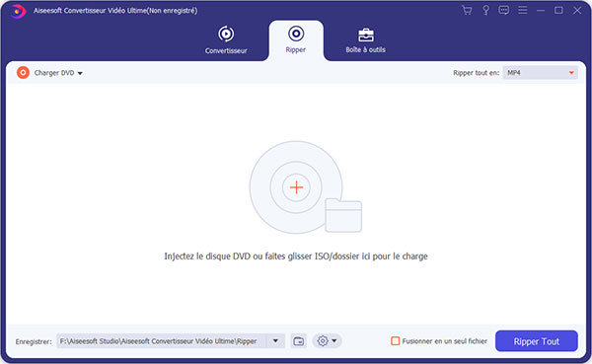The height and width of the screenshot is (364, 592).
Task: Click the Aiseesoft app logo
Action: [x=17, y=11]
